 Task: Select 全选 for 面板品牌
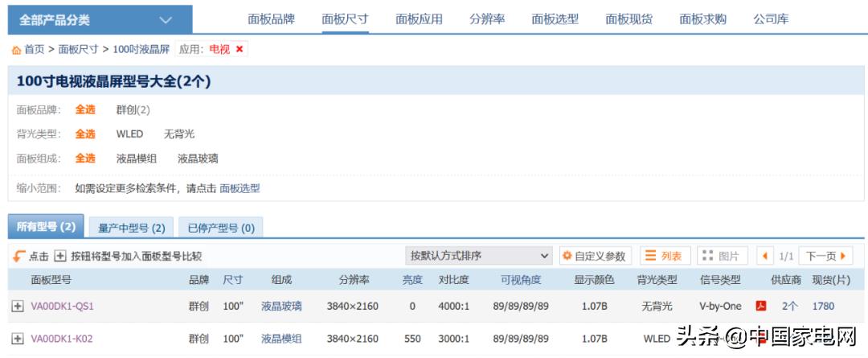coord(85,109)
